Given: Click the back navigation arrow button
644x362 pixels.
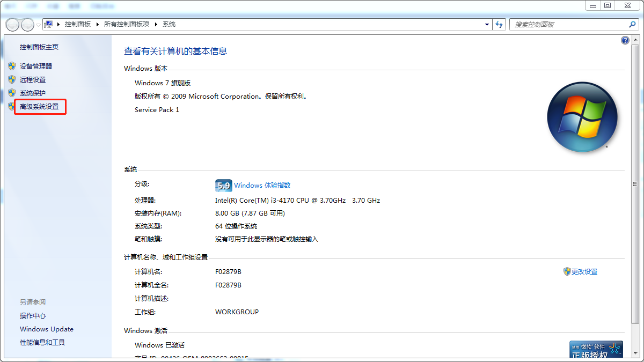Looking at the screenshot, I should [x=12, y=25].
